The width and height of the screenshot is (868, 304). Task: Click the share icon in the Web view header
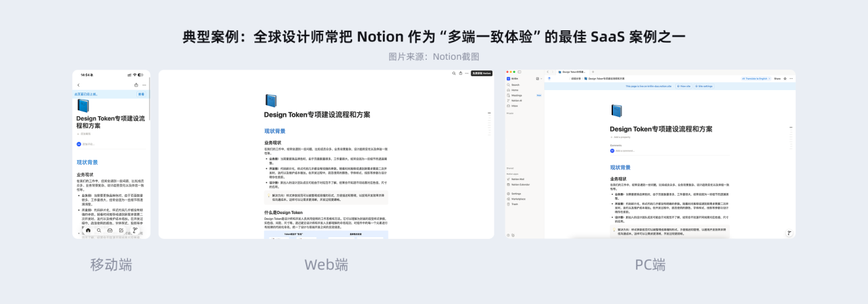(460, 74)
